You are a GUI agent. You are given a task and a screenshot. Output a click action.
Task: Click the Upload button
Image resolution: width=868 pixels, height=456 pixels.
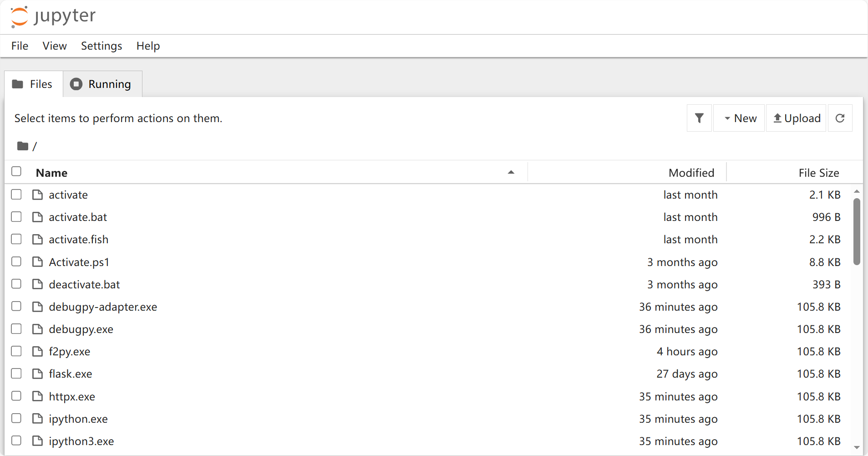coord(796,118)
